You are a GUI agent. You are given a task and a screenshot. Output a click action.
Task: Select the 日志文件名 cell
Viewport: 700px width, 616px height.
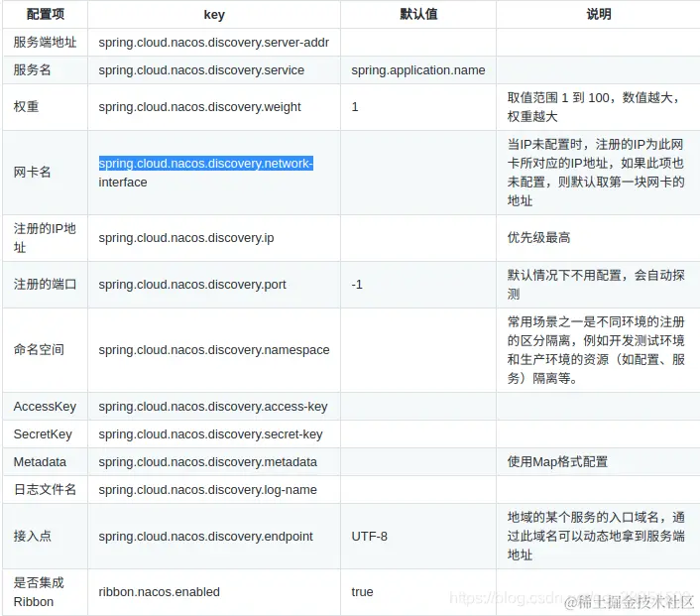(45, 489)
